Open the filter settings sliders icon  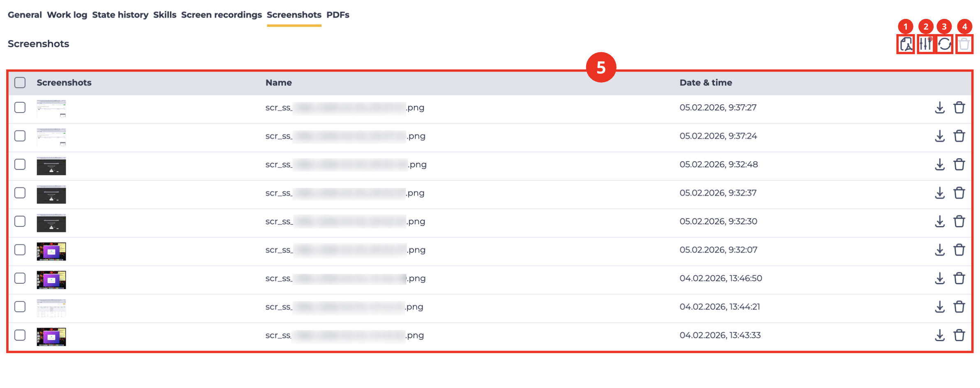[926, 44]
